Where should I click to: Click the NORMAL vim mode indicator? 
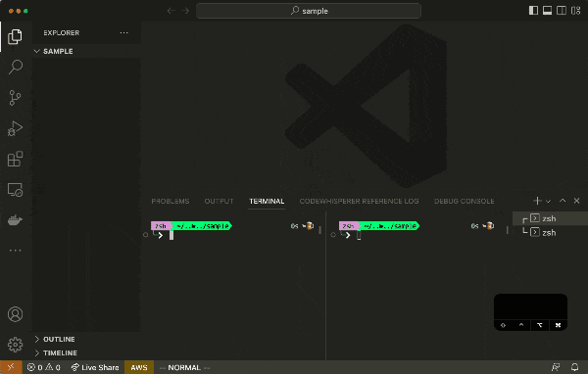[x=184, y=367]
